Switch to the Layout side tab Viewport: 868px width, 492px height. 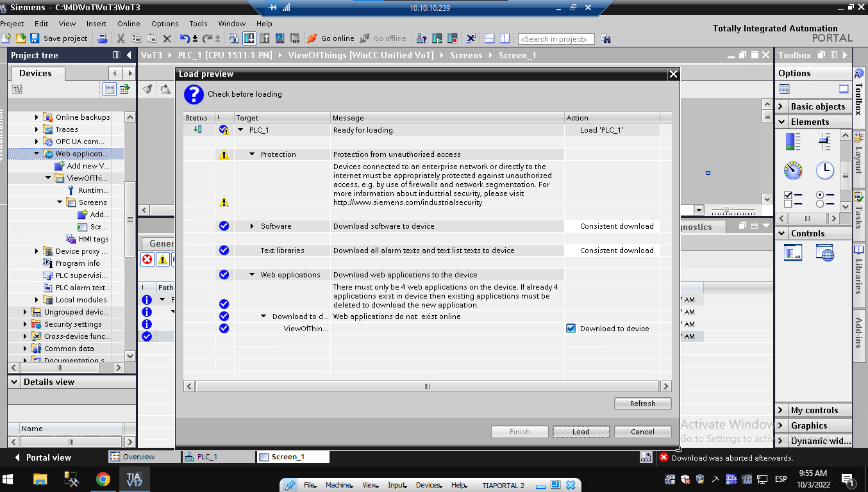[860, 160]
